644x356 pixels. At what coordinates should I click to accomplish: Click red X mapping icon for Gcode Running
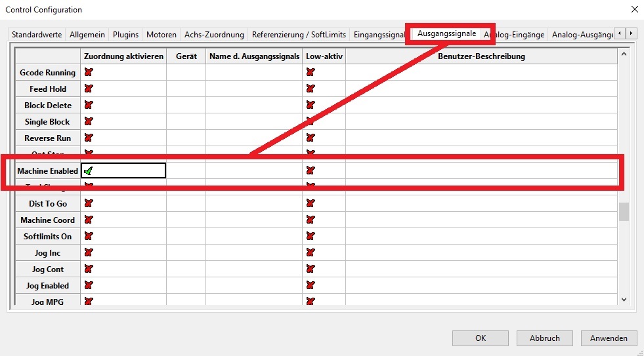(89, 72)
